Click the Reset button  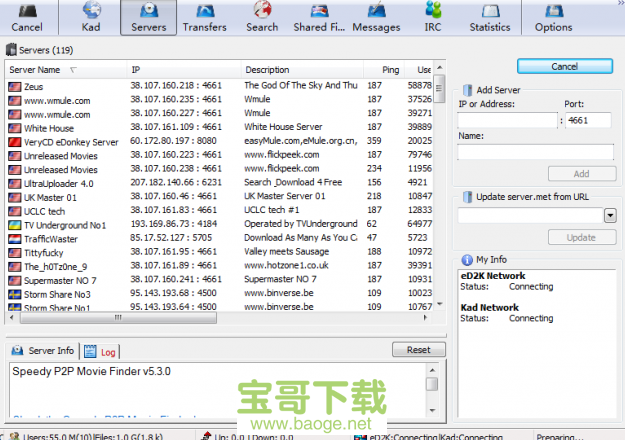pyautogui.click(x=419, y=350)
